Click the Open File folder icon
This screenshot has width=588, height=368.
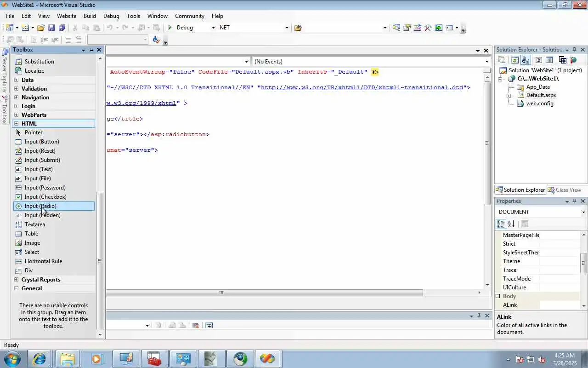(x=41, y=28)
